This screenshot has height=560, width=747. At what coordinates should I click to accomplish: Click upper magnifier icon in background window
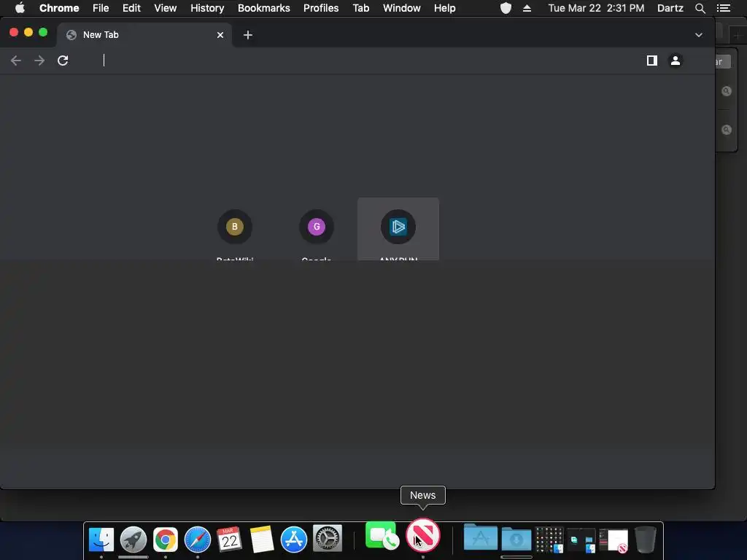727,91
